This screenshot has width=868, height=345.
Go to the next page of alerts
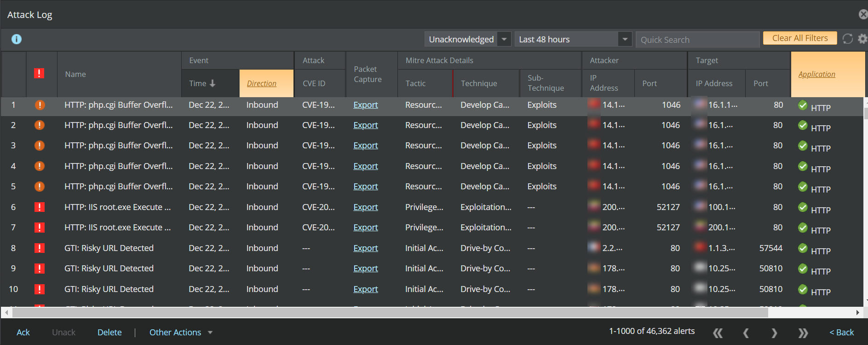click(x=774, y=333)
